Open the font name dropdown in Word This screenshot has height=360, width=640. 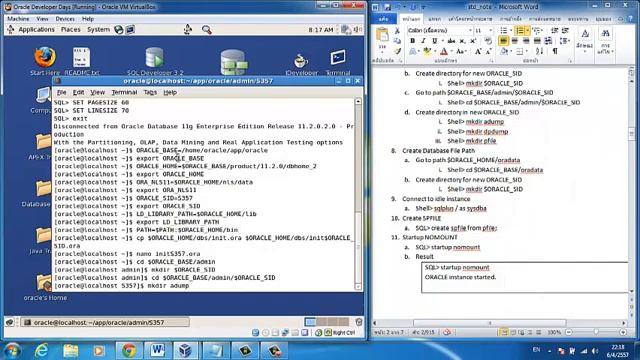coord(470,31)
